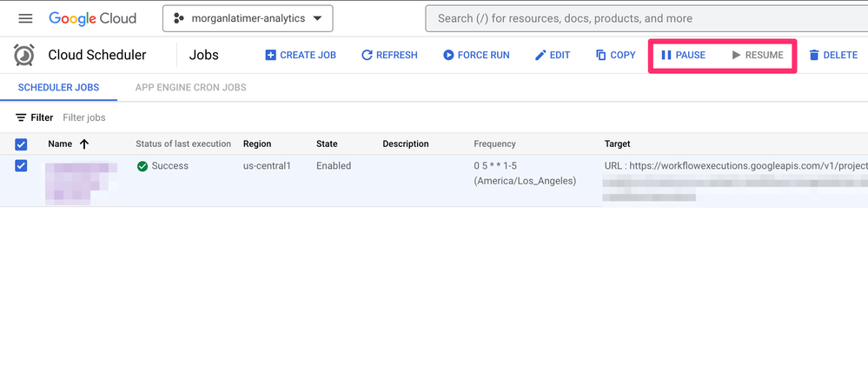Click the Frequency column header
The image size is (868, 381).
494,144
